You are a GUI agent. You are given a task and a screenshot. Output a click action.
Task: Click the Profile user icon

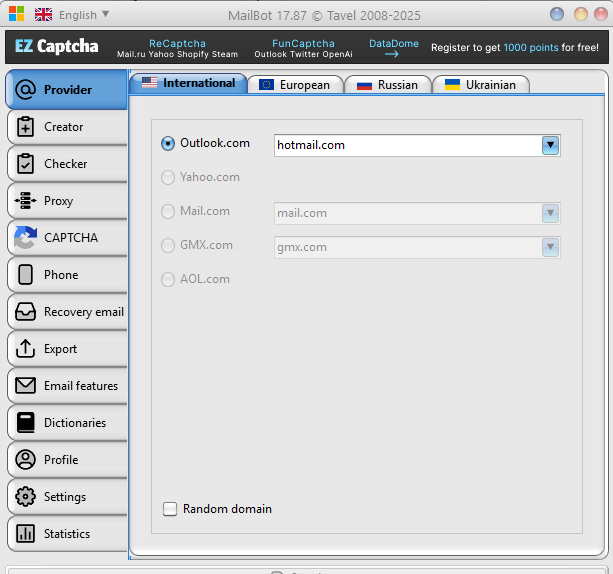click(25, 459)
